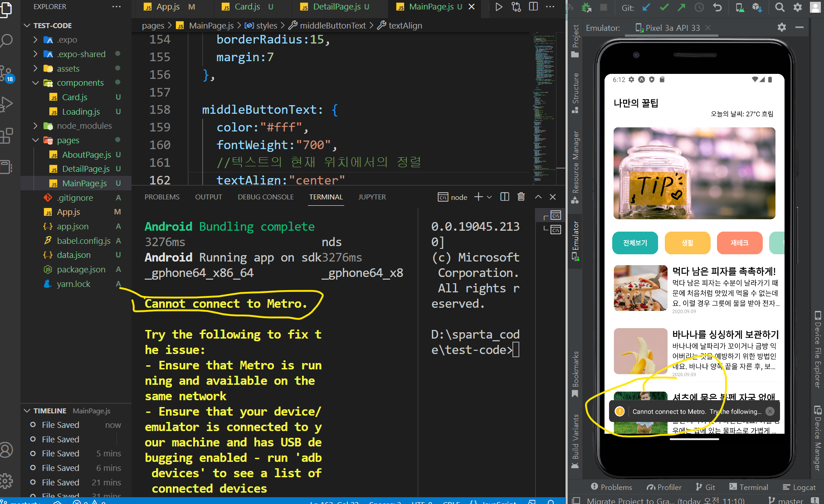Image resolution: width=824 pixels, height=504 pixels.
Task: Click Git push green arrow
Action: click(x=682, y=7)
